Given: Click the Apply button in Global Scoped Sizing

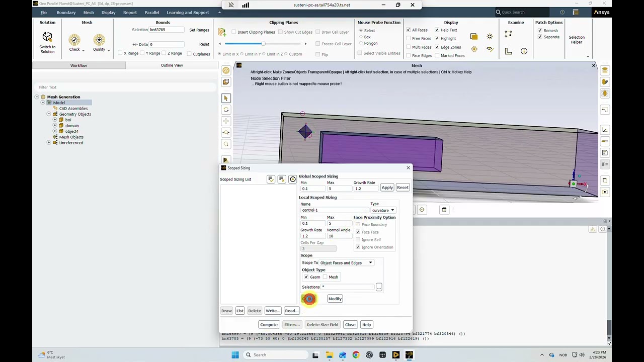Looking at the screenshot, I should 387,188.
